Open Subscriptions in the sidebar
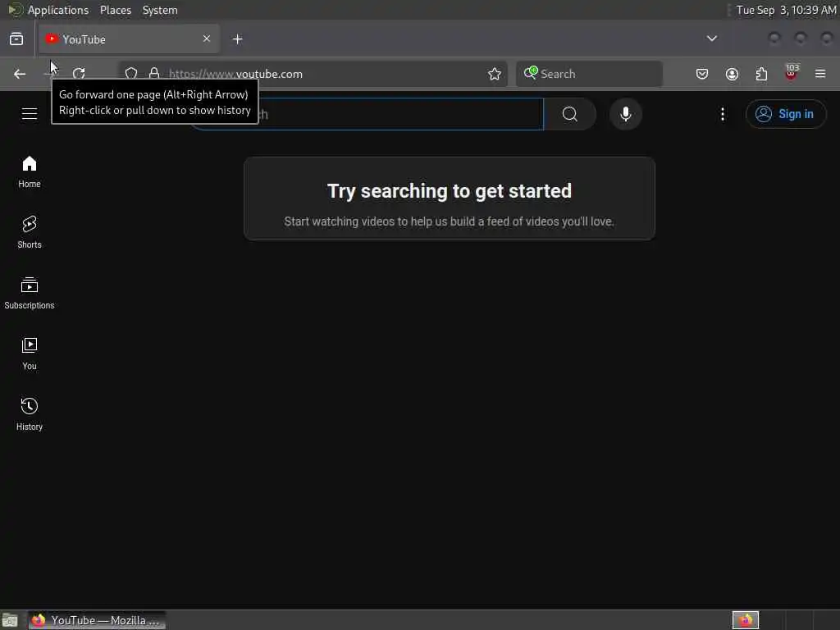Viewport: 840px width, 630px height. [30, 293]
